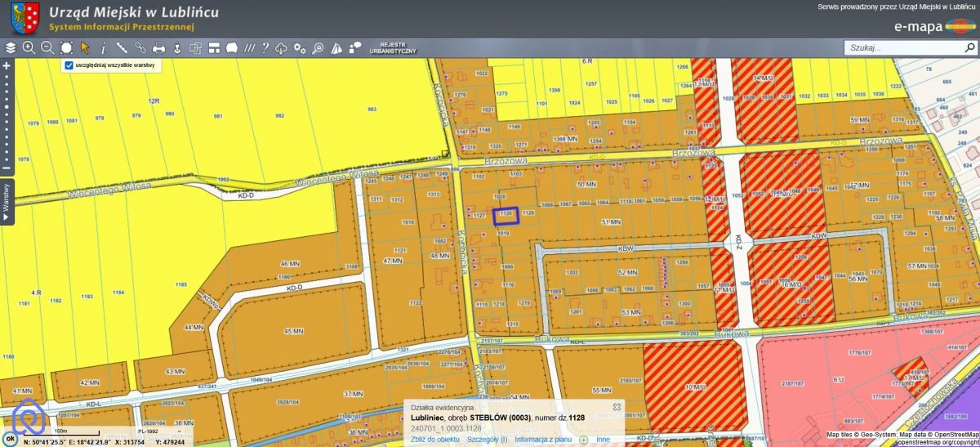Open 'Informacja z planu' link

pyautogui.click(x=543, y=440)
